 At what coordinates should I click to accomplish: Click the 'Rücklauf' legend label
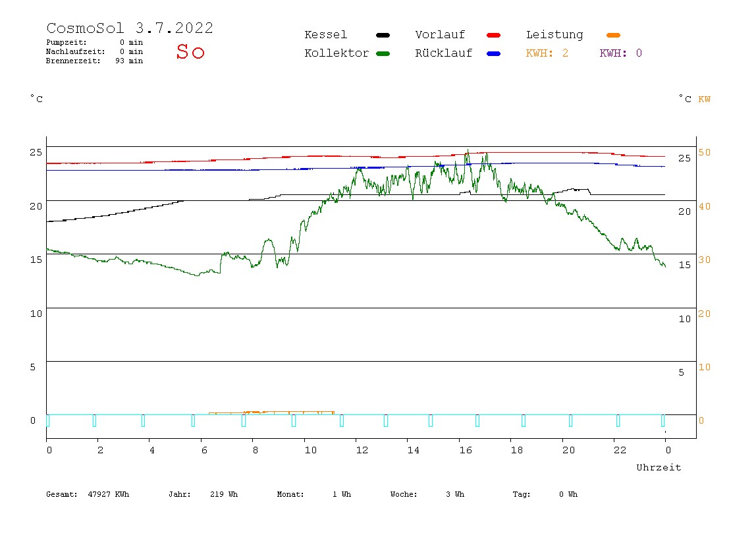point(444,53)
